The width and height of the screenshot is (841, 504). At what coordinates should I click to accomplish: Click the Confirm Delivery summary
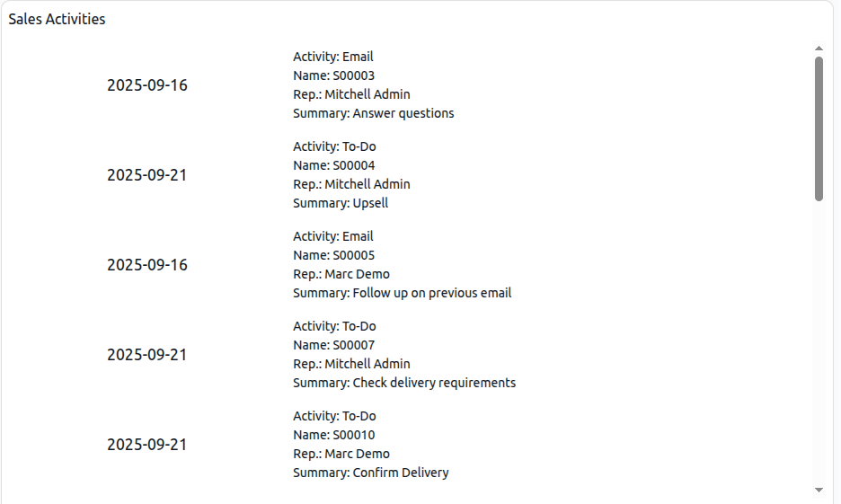(x=371, y=473)
